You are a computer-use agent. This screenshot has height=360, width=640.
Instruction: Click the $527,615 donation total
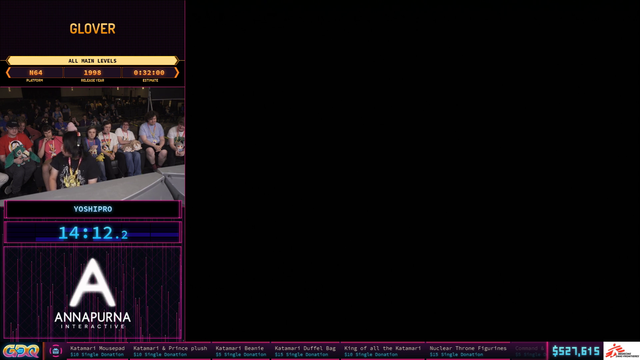(x=576, y=351)
